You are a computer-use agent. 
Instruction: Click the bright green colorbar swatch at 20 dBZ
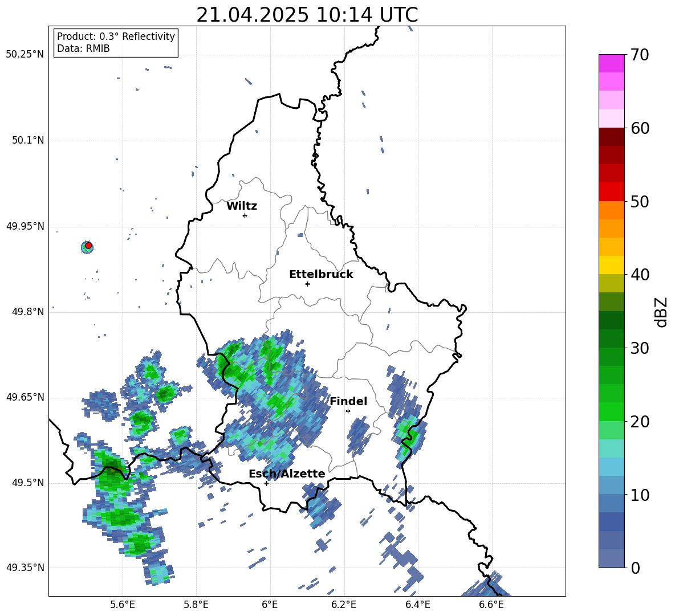pyautogui.click(x=611, y=411)
